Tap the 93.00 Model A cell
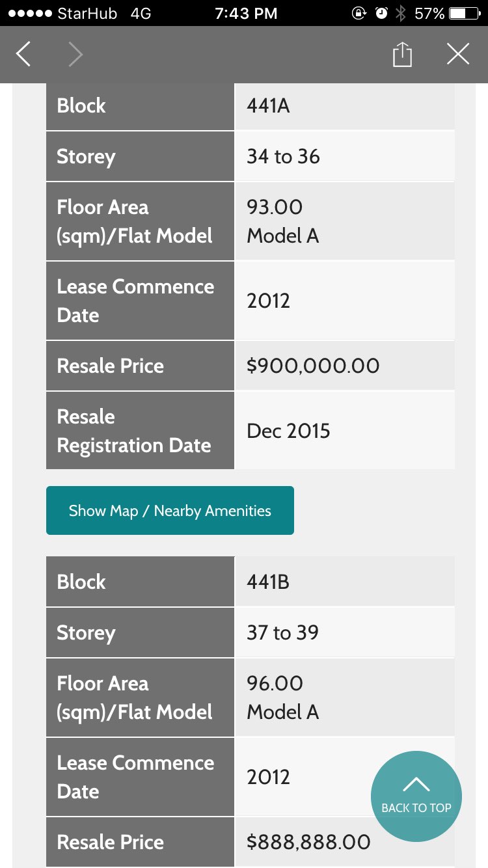 tap(282, 221)
